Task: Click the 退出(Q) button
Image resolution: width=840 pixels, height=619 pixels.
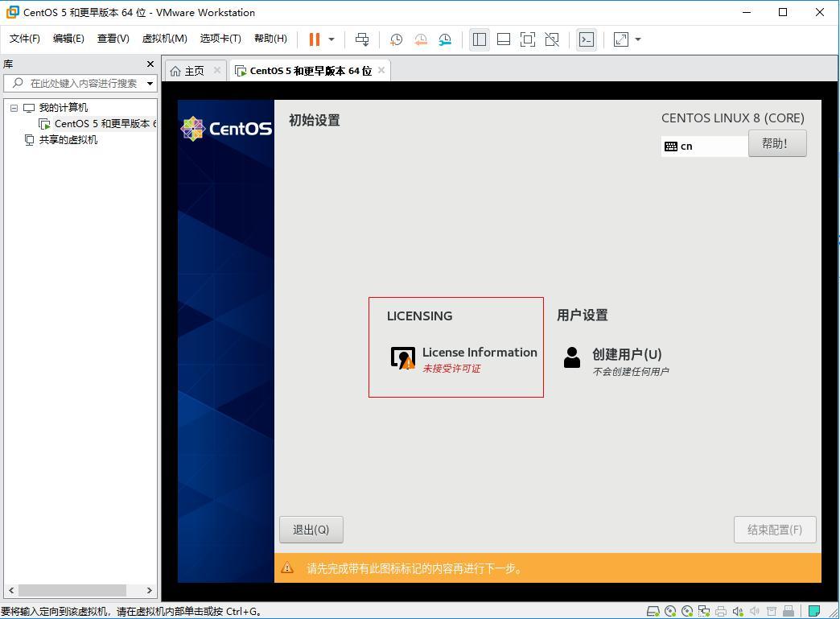Action: coord(311,529)
